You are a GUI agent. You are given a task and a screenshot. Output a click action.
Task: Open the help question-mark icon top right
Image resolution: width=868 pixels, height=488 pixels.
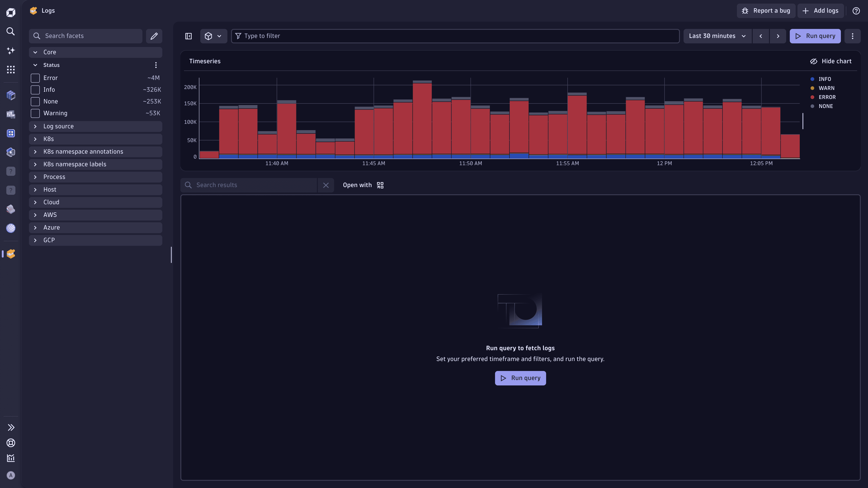pyautogui.click(x=856, y=10)
